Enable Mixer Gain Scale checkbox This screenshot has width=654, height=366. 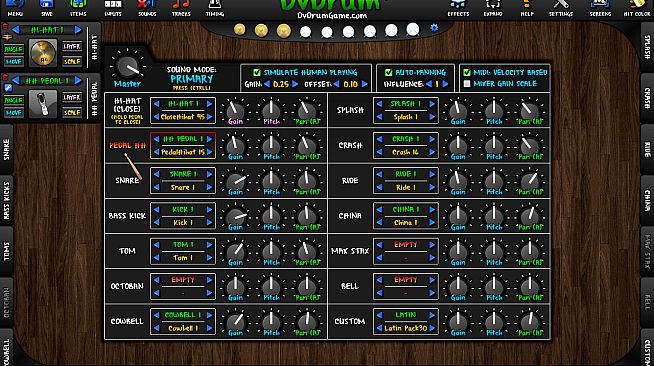click(x=467, y=84)
